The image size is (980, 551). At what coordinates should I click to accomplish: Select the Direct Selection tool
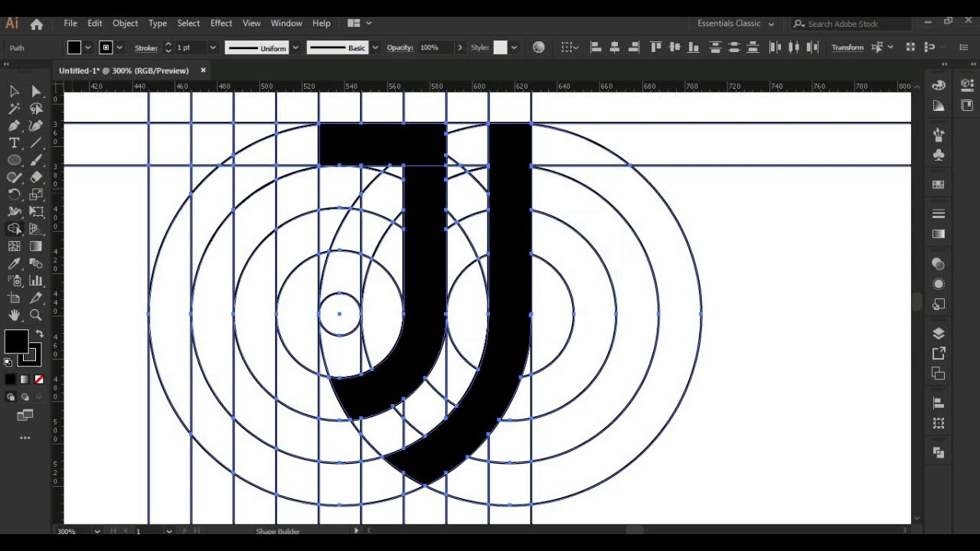pyautogui.click(x=36, y=91)
